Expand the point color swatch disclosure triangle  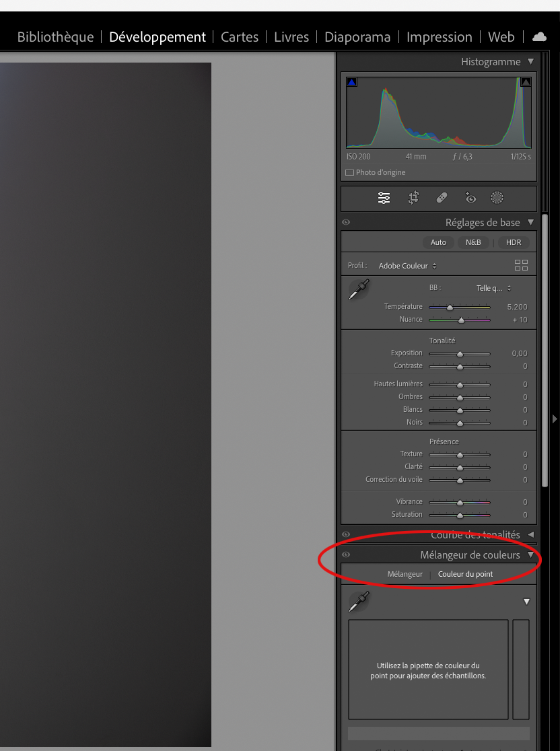point(526,602)
